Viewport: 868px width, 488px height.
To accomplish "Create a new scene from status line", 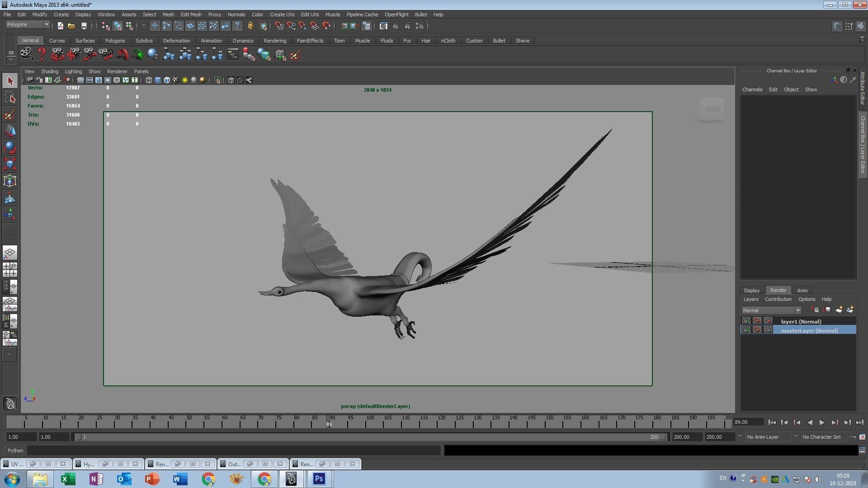I will (x=60, y=26).
